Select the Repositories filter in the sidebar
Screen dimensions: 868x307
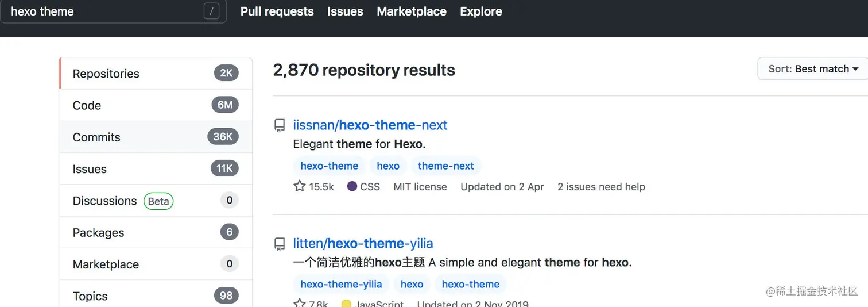[156, 74]
